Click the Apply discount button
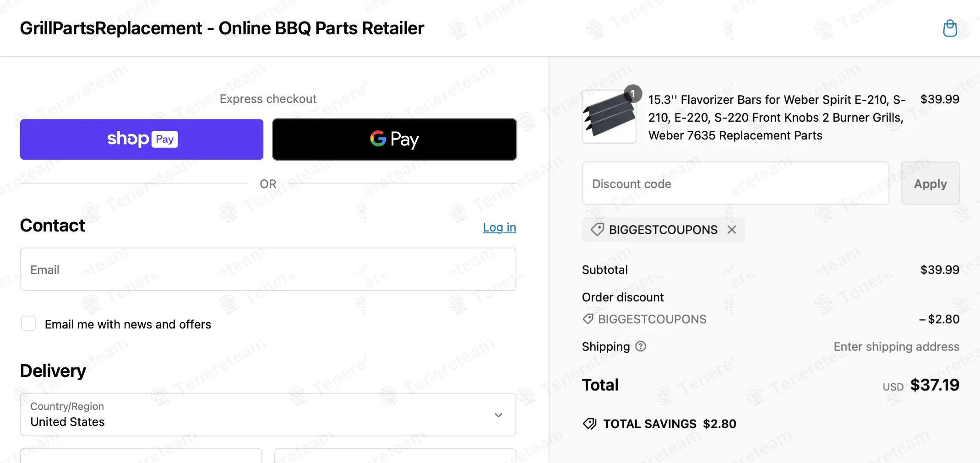Viewport: 980px width, 463px height. pyautogui.click(x=930, y=183)
